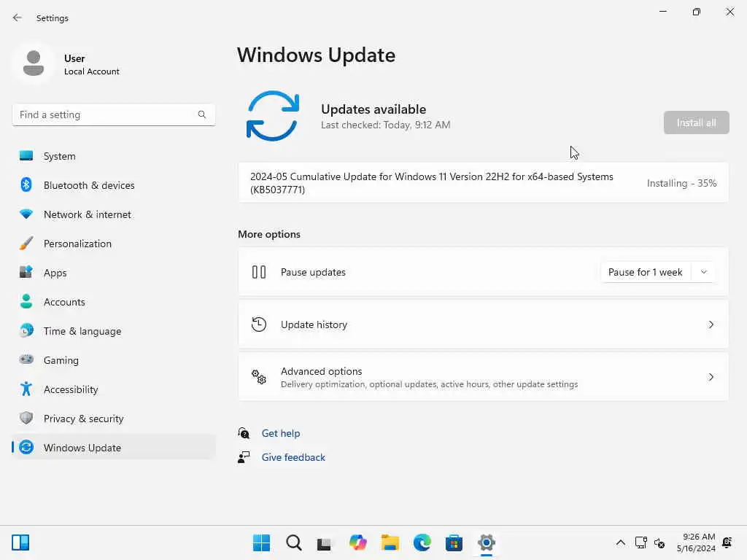
Task: Click the Accessibility figure icon
Action: pos(26,389)
